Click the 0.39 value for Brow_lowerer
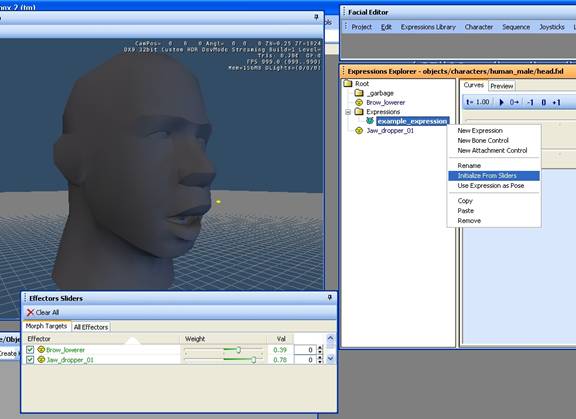The height and width of the screenshot is (419, 576). tap(280, 350)
